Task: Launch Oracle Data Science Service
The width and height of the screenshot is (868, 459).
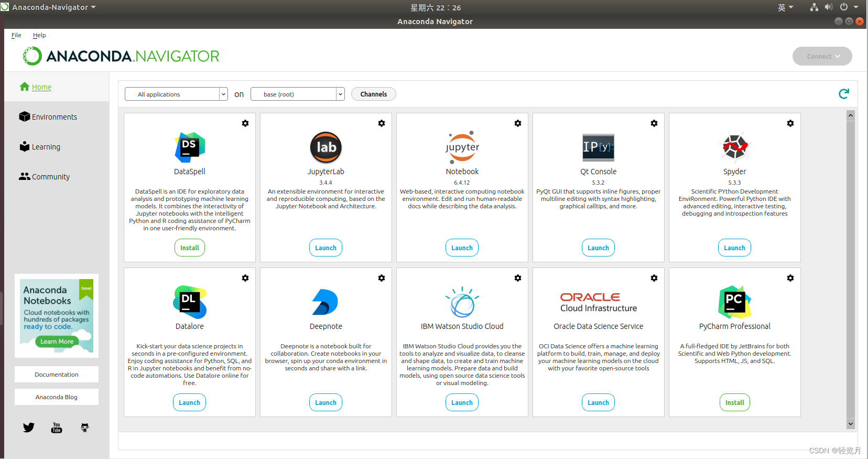Action: (x=599, y=402)
